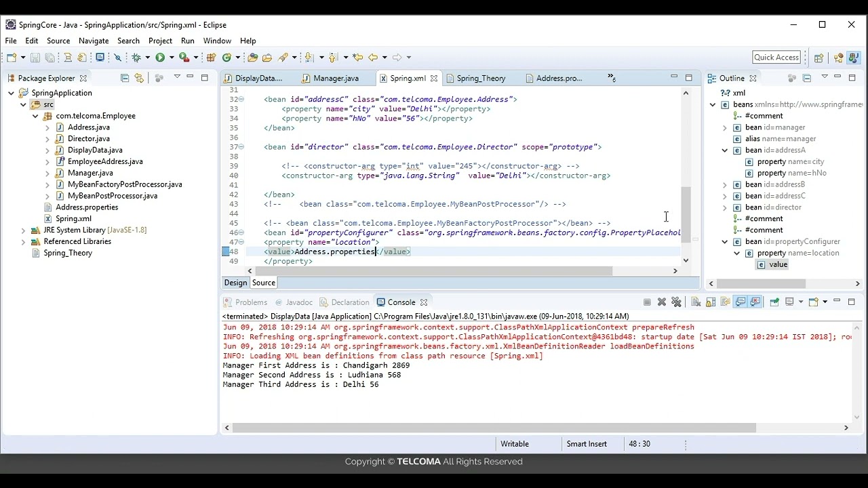Click the New Java Class icon

(226, 58)
